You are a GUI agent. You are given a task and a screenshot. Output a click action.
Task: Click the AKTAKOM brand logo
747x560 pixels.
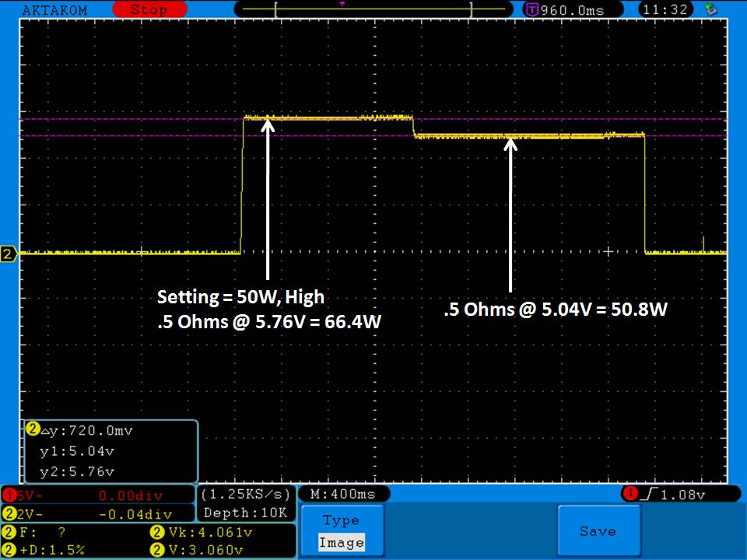54,10
